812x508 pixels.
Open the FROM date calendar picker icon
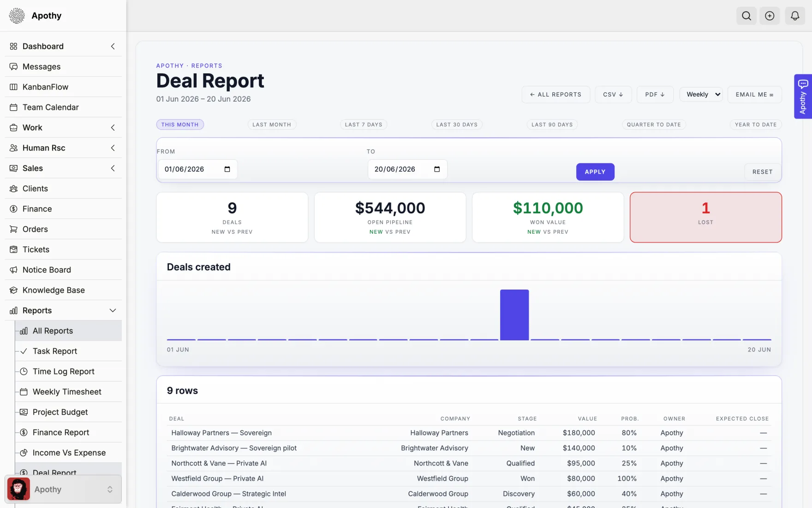click(227, 169)
